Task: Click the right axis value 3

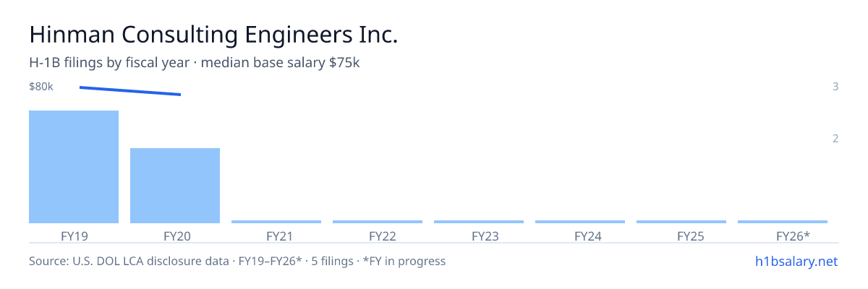Action: tap(835, 87)
